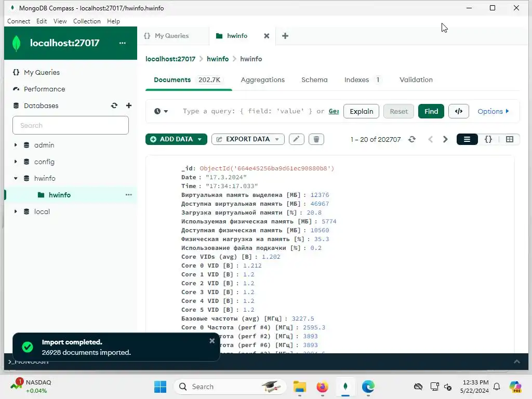Switch to the JSON view

point(488,139)
